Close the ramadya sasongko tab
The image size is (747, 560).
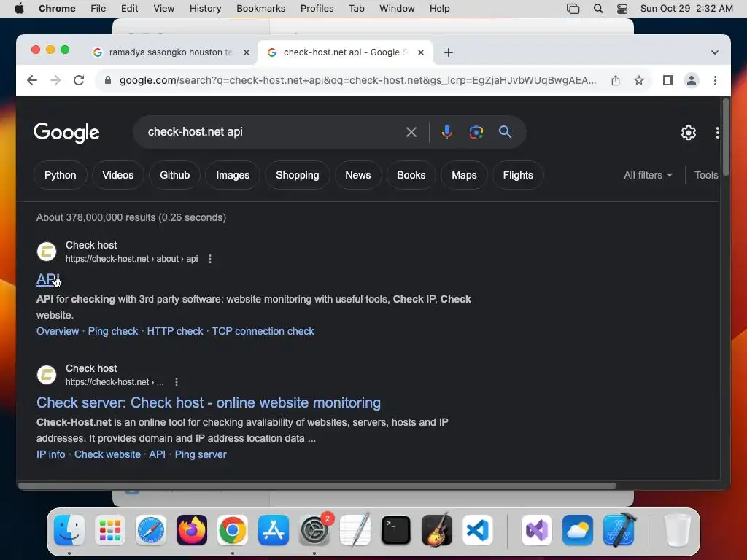click(247, 52)
